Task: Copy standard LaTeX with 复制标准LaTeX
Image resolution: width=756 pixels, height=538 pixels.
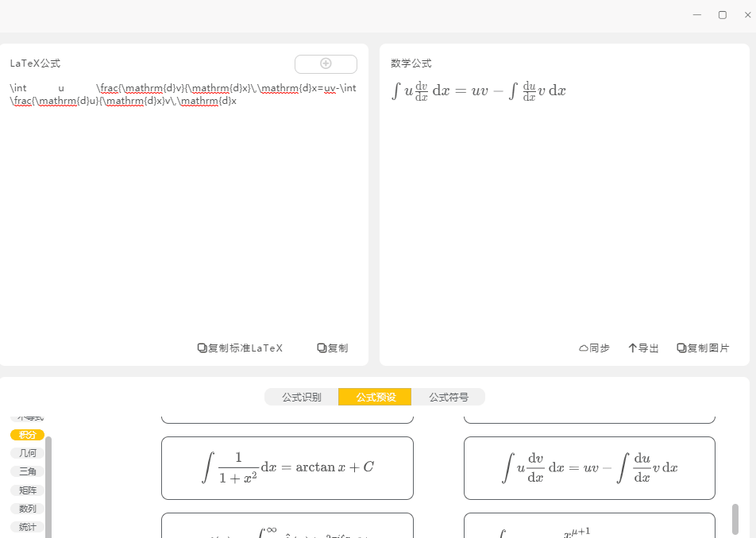Action: point(240,348)
